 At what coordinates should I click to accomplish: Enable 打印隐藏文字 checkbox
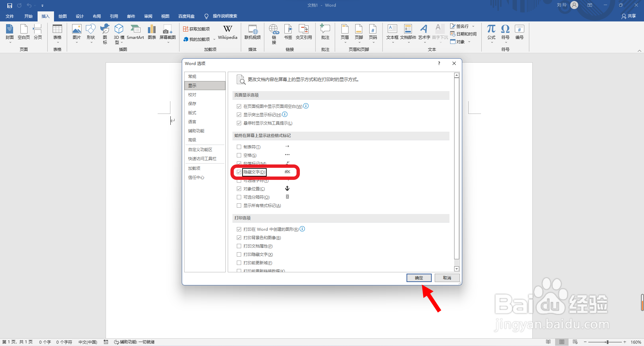tap(239, 255)
